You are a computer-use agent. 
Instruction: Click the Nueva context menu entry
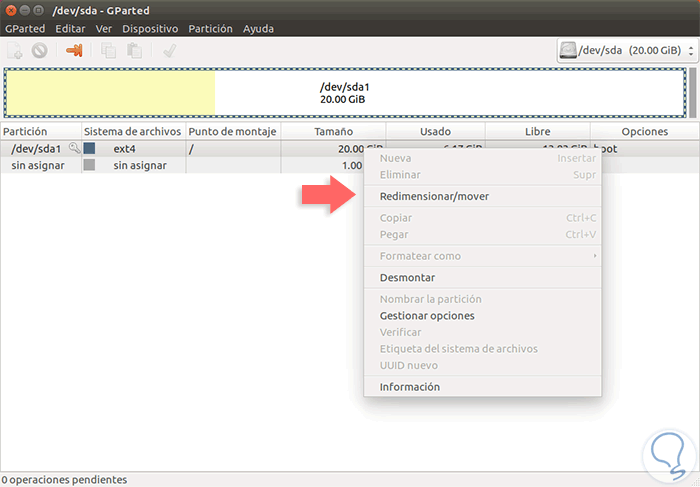483,158
